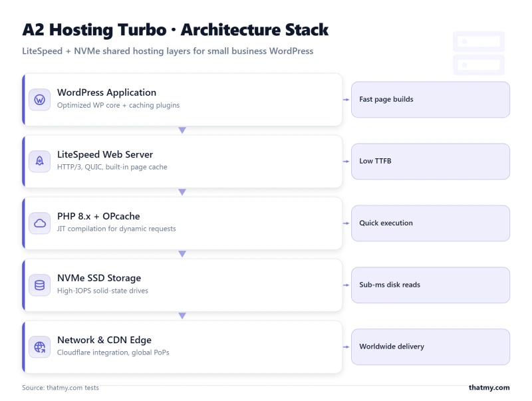Click the 'PHP 8.x + OPcache' heading
The height and width of the screenshot is (401, 532).
pyautogui.click(x=98, y=216)
